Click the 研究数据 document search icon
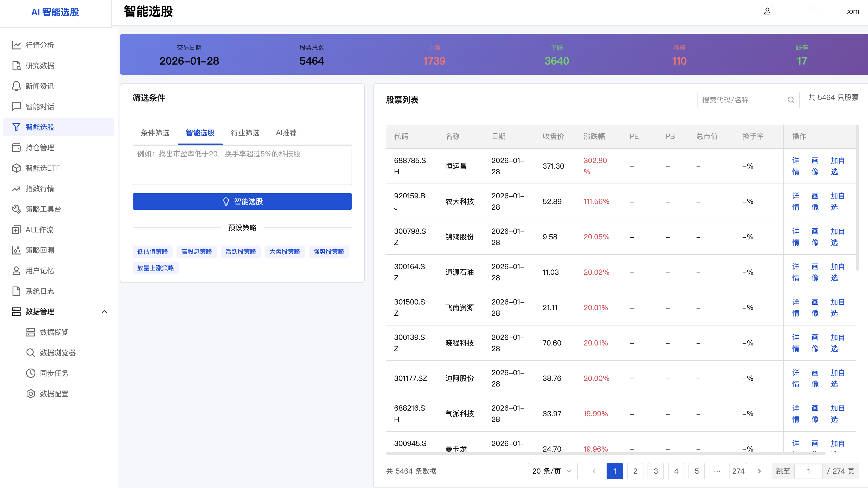 (x=16, y=65)
